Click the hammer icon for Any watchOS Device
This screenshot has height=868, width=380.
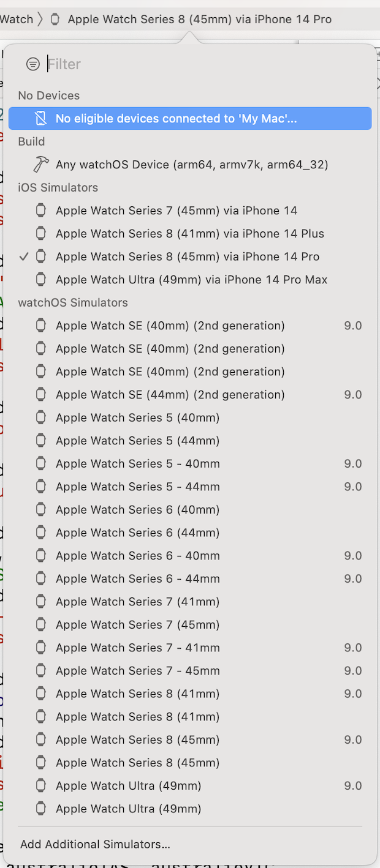pyautogui.click(x=41, y=164)
